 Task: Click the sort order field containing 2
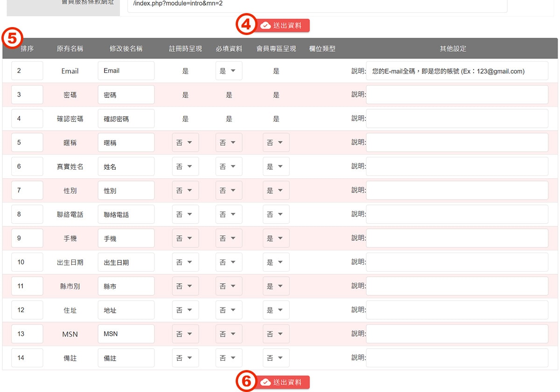pos(27,71)
